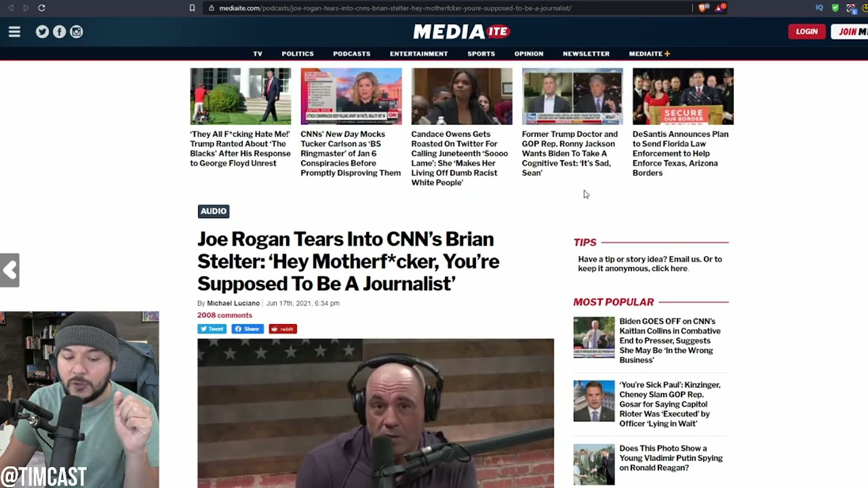The image size is (868, 488).
Task: Open the Biden Kaitlan Collins story
Action: 670,340
